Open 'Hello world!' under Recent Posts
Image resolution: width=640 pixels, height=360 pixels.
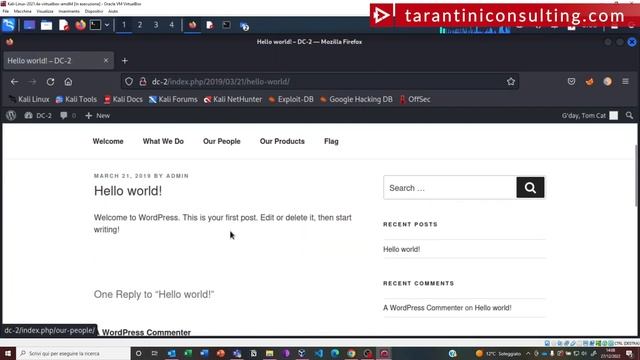point(402,249)
